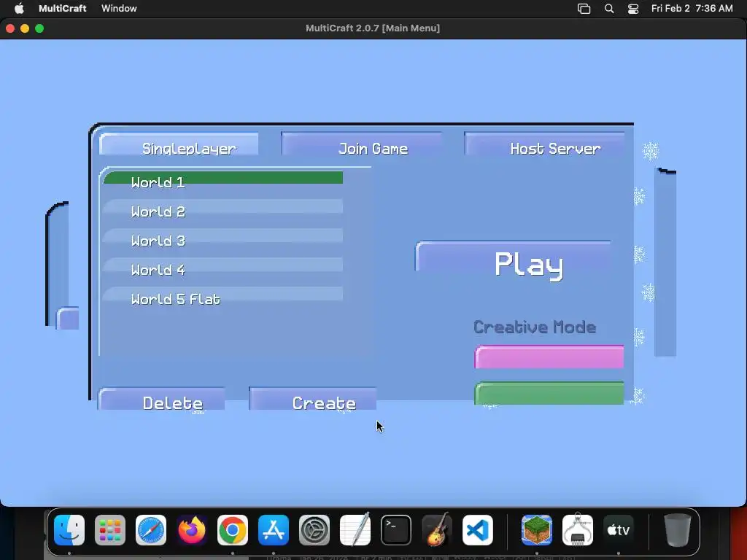Open the MultiCraft menu in menu bar

pos(63,8)
